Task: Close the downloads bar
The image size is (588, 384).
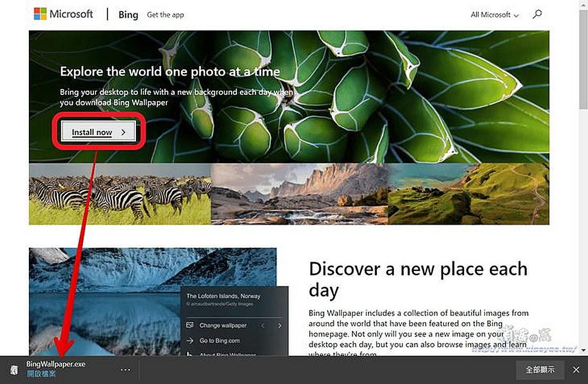Action: click(576, 370)
